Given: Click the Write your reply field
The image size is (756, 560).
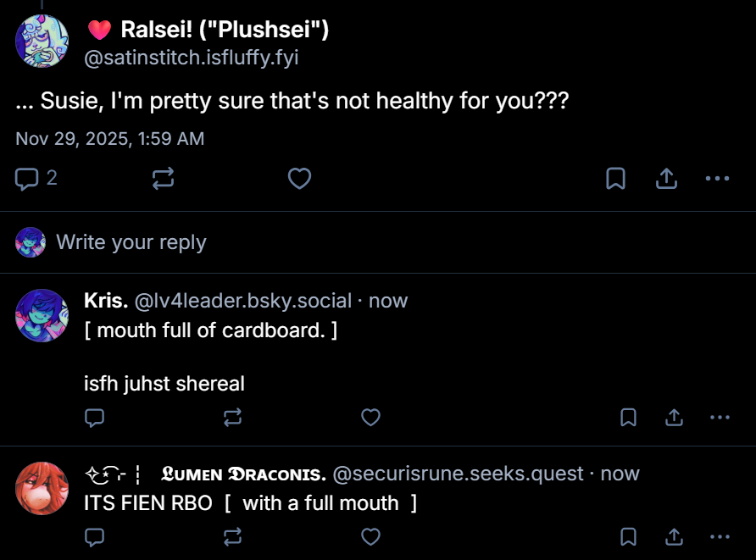Looking at the screenshot, I should click(131, 242).
